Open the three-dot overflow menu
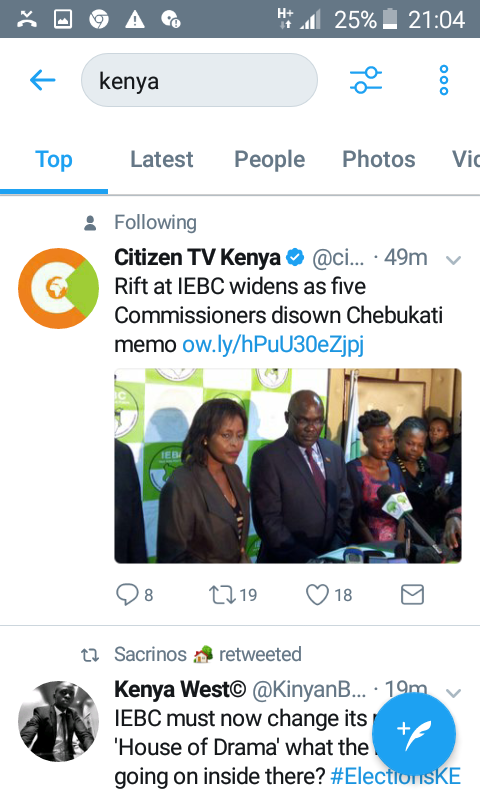Viewport: 480px width, 800px height. click(x=444, y=80)
